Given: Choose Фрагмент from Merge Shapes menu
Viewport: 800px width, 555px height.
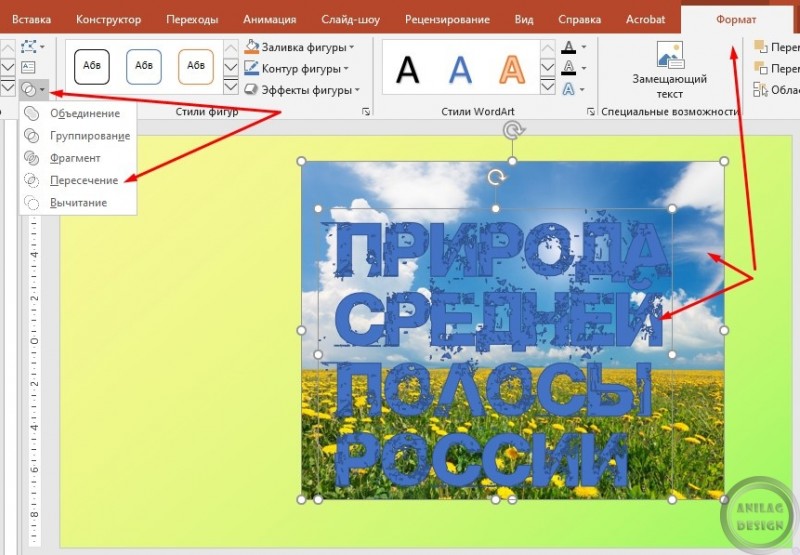Looking at the screenshot, I should (x=78, y=158).
